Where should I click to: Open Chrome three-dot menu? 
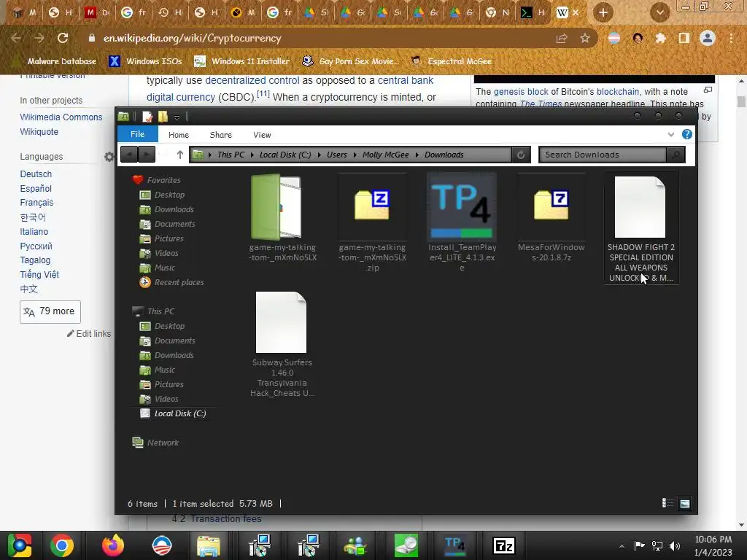731,38
